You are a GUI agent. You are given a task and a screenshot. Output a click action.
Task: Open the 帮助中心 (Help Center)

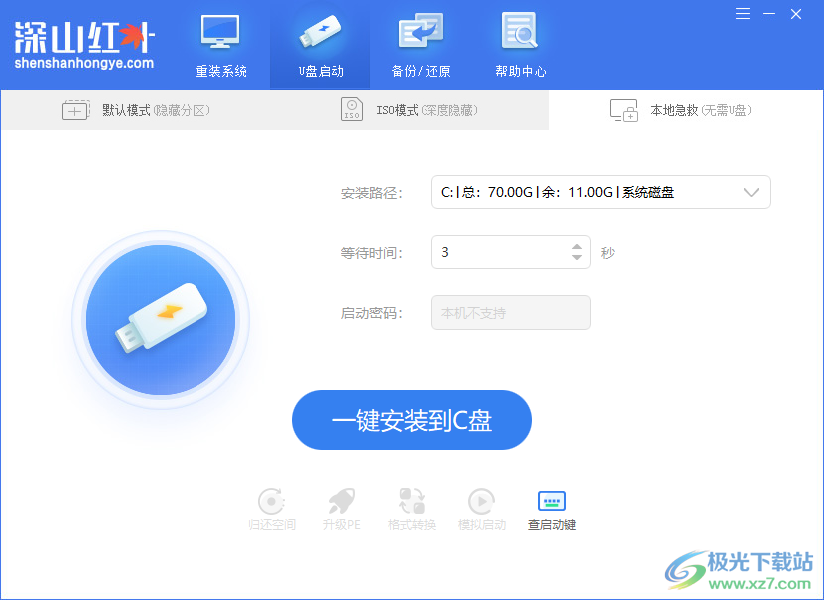(520, 44)
